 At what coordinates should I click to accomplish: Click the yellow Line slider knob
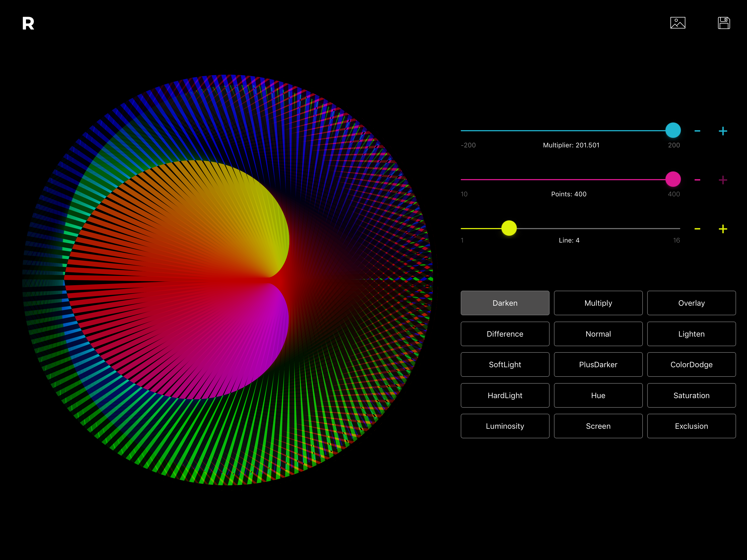[x=509, y=228]
